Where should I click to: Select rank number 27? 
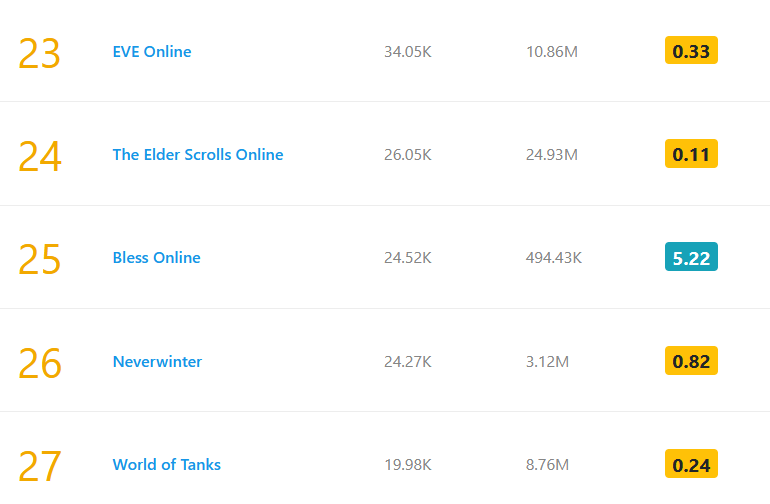[x=40, y=466]
